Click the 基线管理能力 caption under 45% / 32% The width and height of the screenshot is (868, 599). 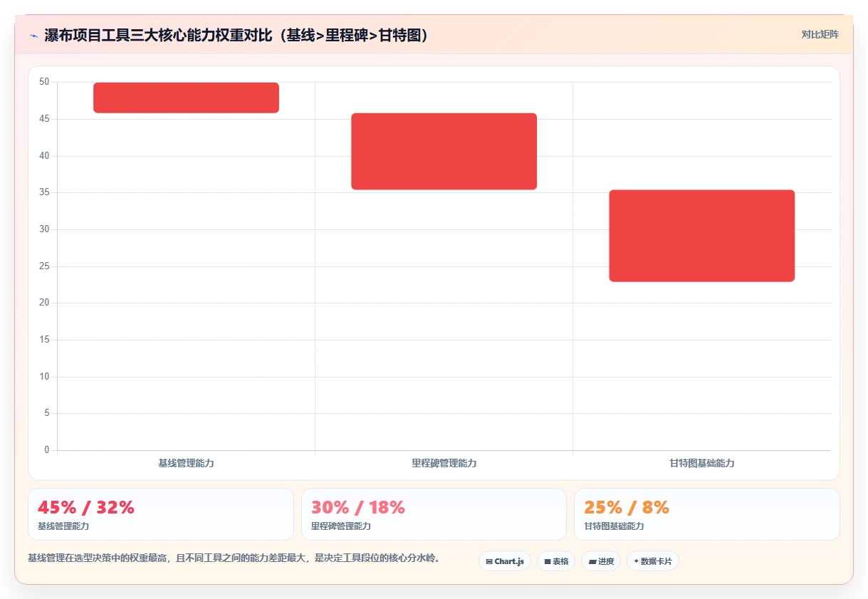pyautogui.click(x=63, y=526)
